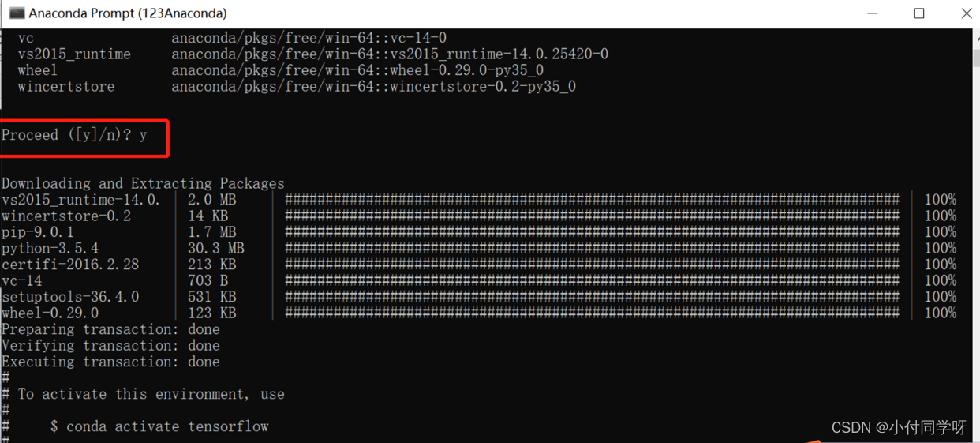Click the conda activate tensorflow command text
Viewport: 980px width, 443px height.
click(167, 426)
